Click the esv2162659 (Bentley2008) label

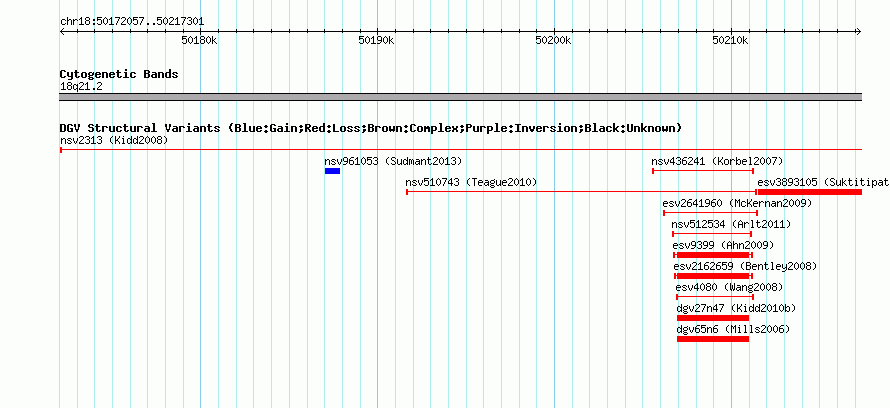tap(745, 266)
